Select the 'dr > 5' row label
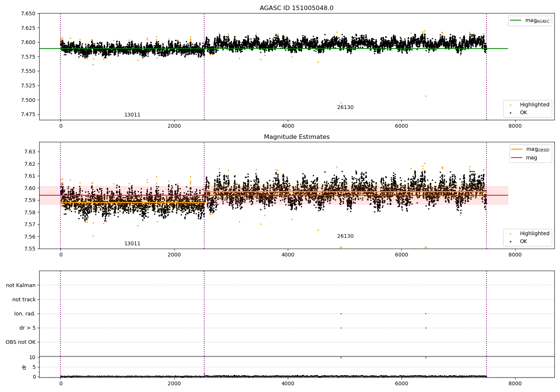 tap(28, 328)
